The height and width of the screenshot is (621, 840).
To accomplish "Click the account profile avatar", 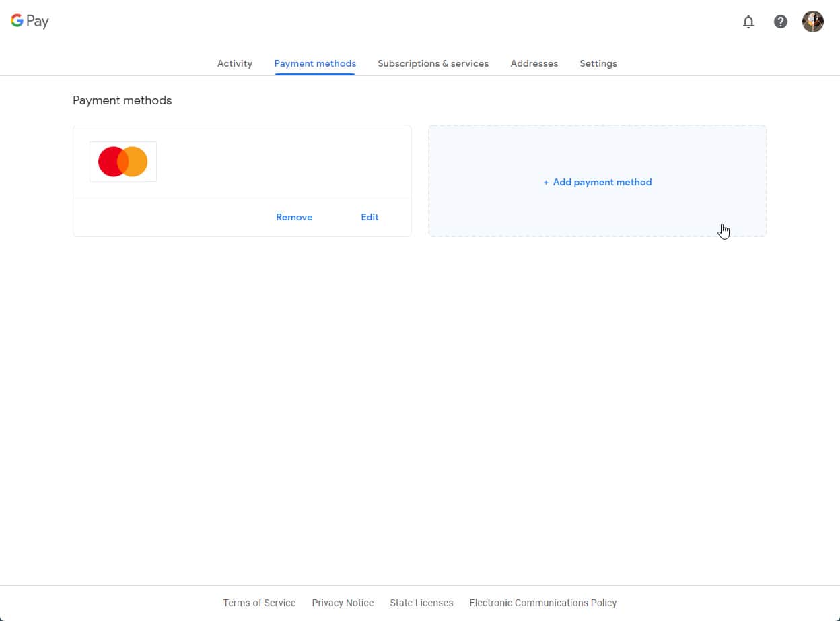I will pos(812,22).
